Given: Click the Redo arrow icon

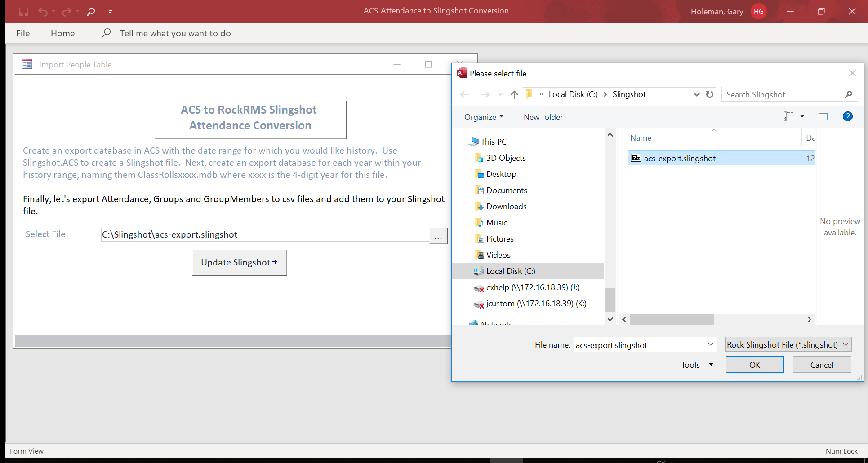Looking at the screenshot, I should coord(67,12).
